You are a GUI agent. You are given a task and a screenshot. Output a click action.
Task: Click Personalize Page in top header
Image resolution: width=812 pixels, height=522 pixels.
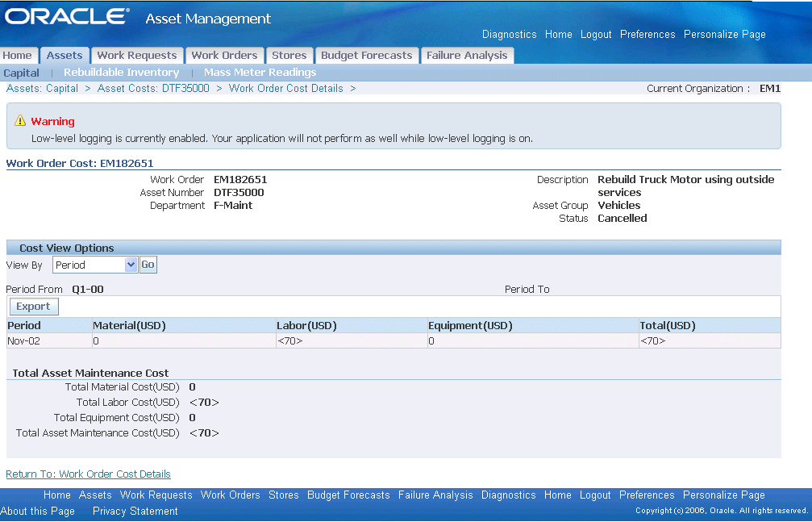click(724, 34)
